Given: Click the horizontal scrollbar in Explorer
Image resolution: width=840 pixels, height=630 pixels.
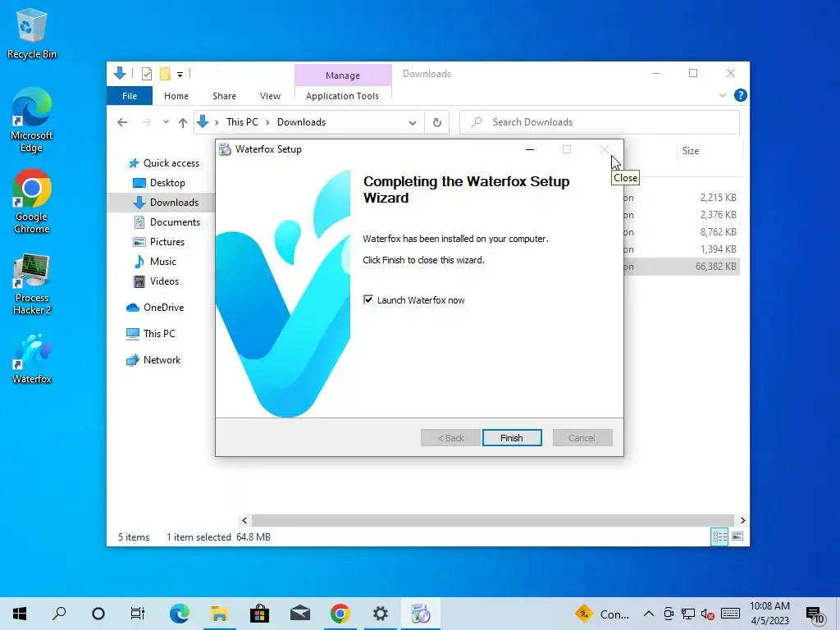Looking at the screenshot, I should (492, 520).
